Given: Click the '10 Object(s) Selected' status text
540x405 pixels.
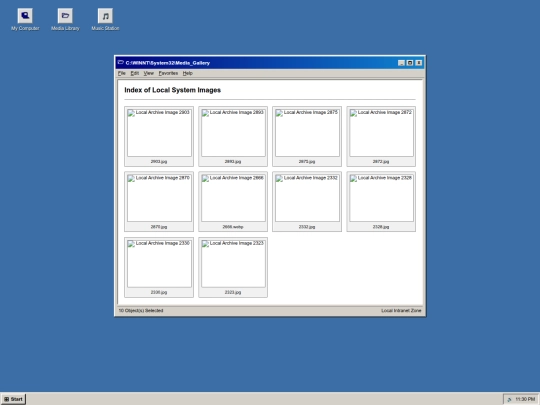Looking at the screenshot, I should [x=141, y=311].
